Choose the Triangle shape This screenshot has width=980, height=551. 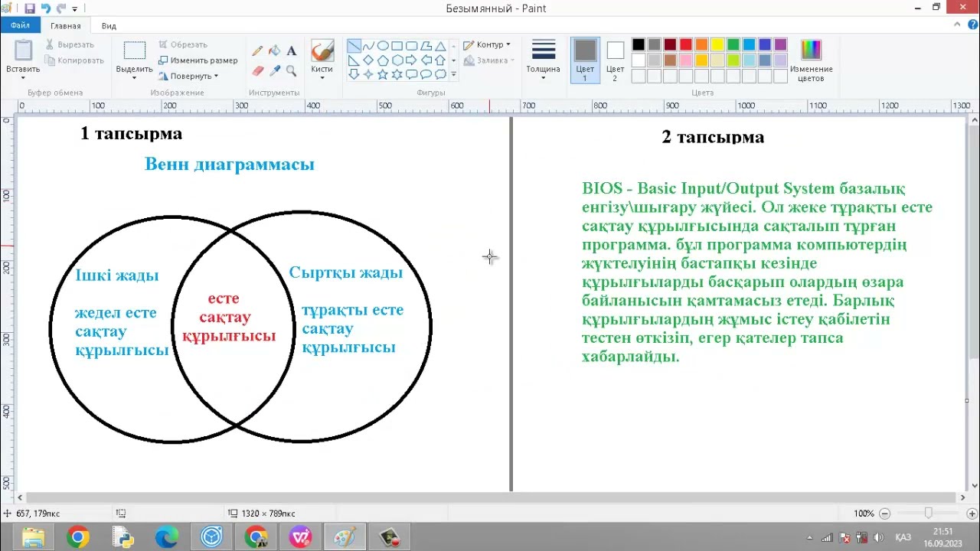[x=441, y=46]
